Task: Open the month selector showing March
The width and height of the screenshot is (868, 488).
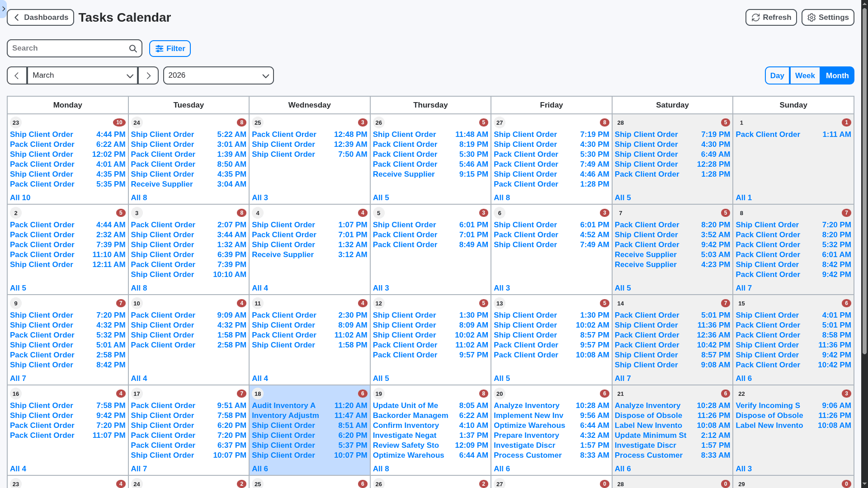Action: click(82, 75)
